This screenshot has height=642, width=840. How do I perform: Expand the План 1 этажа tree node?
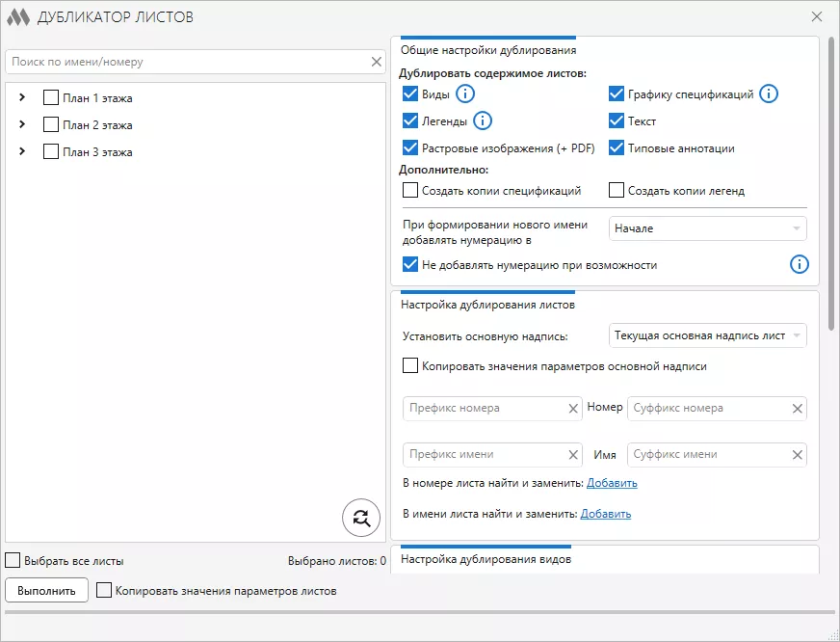click(x=22, y=97)
